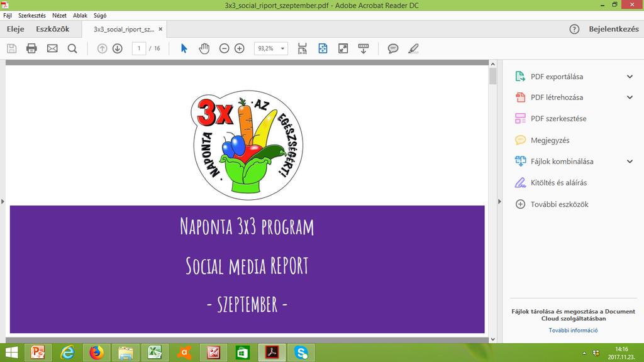Viewport: 644px width, 362px height.
Task: Expand PDF exportálása chevron
Action: coord(630,77)
